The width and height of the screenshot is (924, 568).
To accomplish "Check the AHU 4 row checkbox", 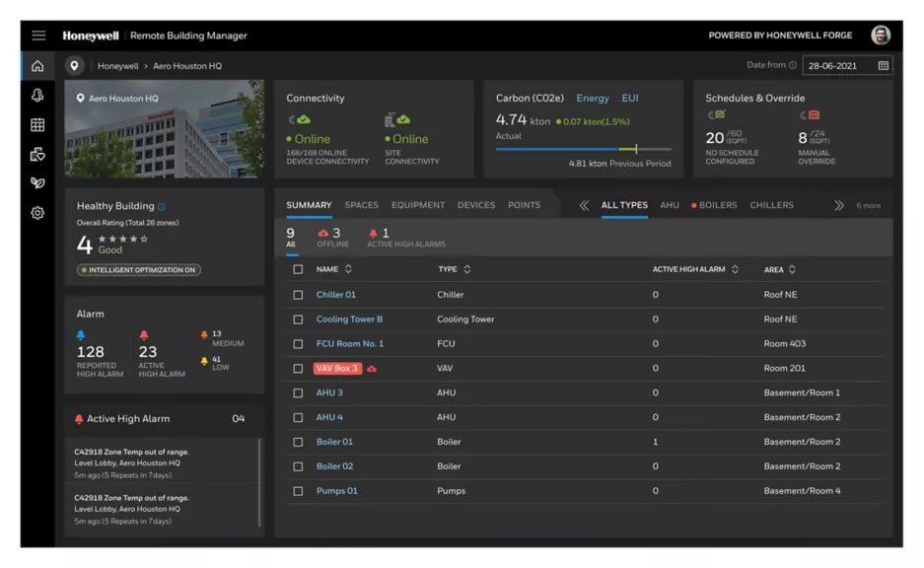I will point(298,418).
